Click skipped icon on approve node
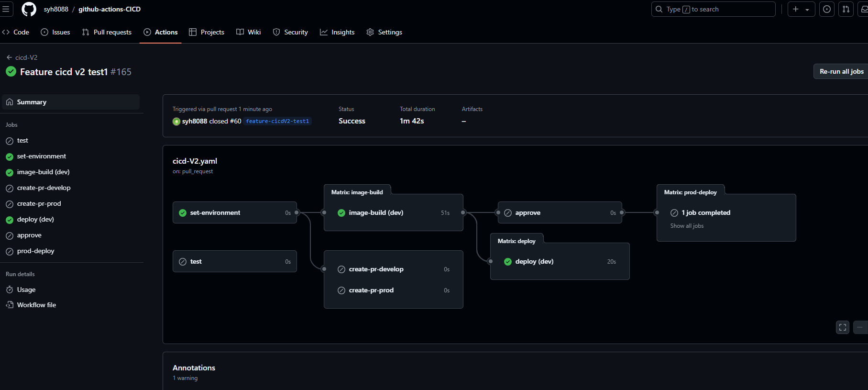This screenshot has width=868, height=390. click(x=508, y=213)
